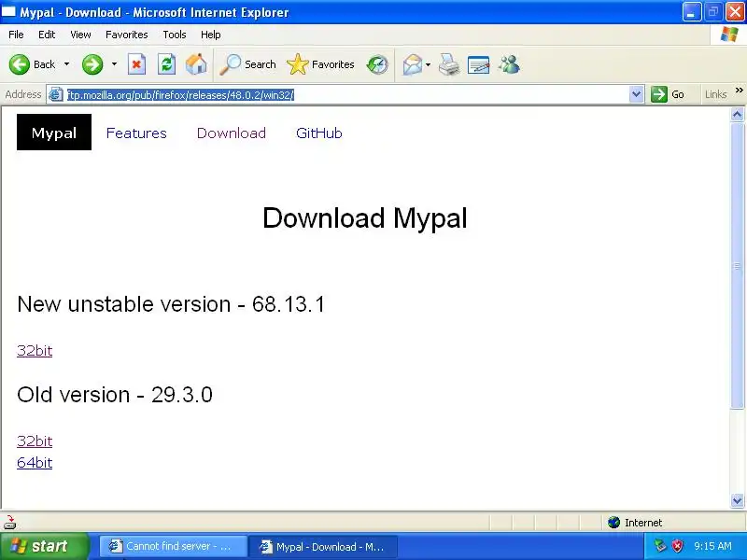Click into the Address URL field
Viewport: 747px width, 560px height.
(345, 94)
